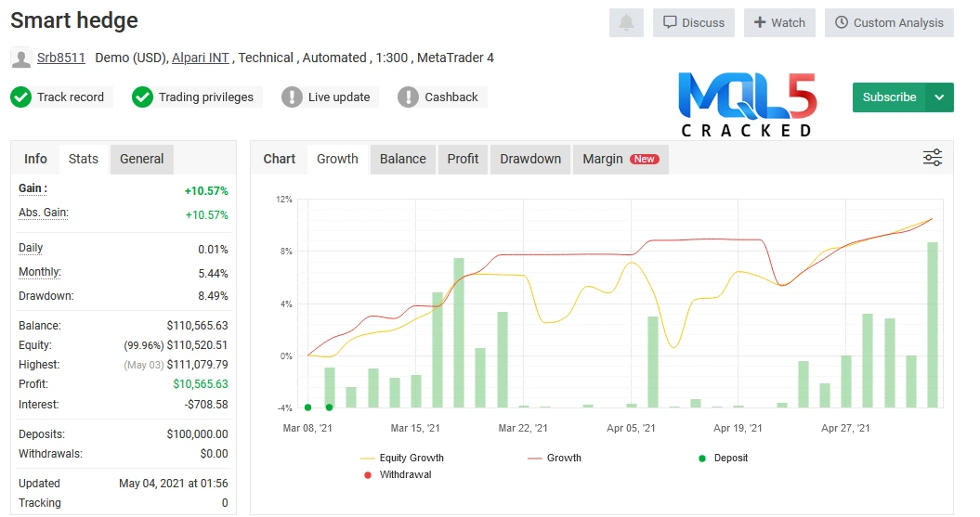Viewport: 980px width, 517px height.
Task: Switch to the General tab
Action: pyautogui.click(x=142, y=159)
